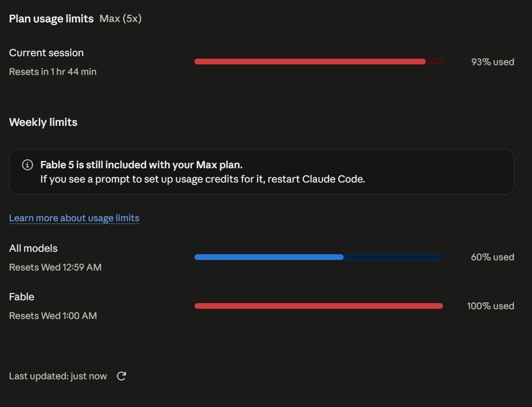Click the refresh icon beside Last updated
Image resolution: width=532 pixels, height=407 pixels.
pyautogui.click(x=121, y=376)
